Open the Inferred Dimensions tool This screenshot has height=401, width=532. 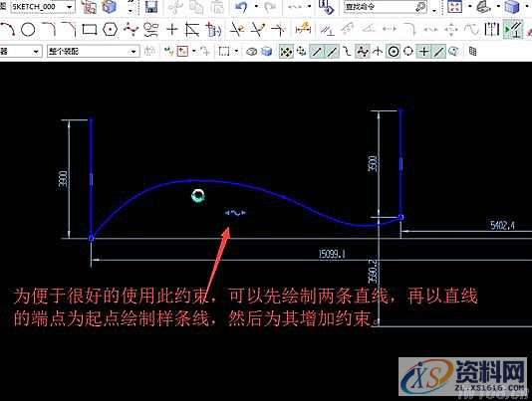coord(303,29)
